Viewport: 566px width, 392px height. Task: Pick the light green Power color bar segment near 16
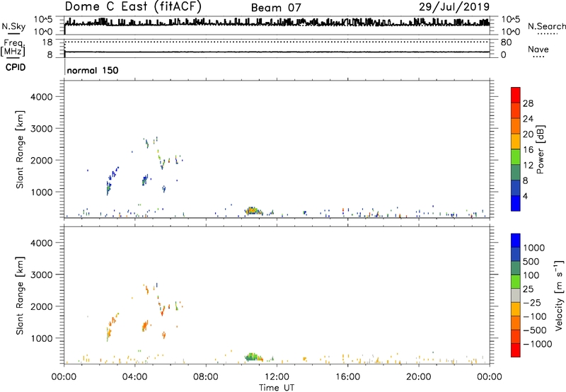pos(516,156)
